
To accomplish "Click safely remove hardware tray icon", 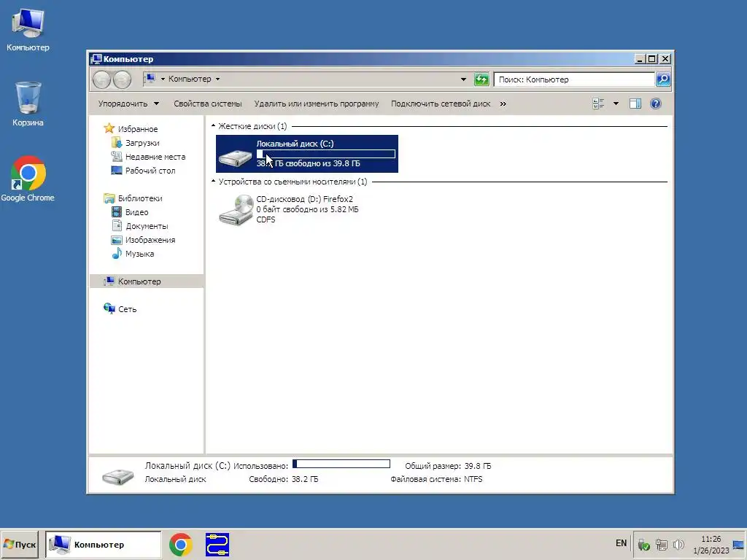I will point(643,544).
